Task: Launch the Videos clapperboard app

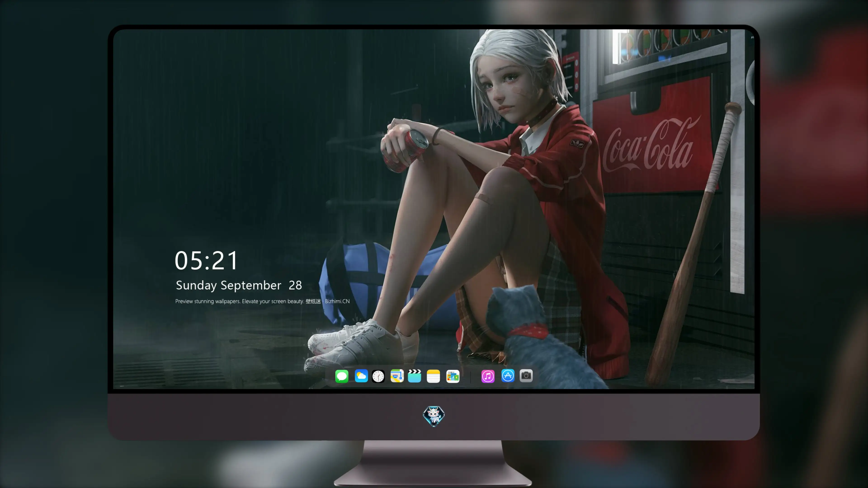Action: click(x=415, y=376)
